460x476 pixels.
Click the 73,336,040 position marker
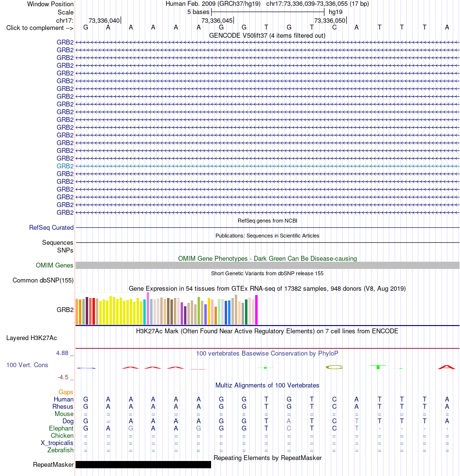[x=104, y=21]
